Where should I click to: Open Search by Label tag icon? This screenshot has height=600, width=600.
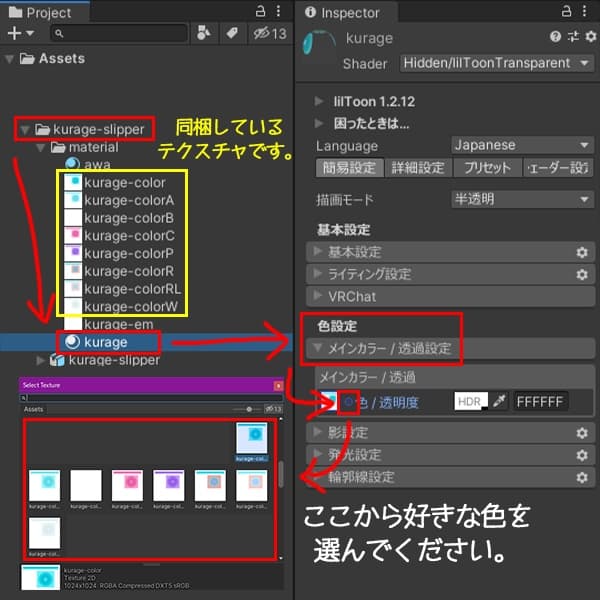[x=232, y=33]
